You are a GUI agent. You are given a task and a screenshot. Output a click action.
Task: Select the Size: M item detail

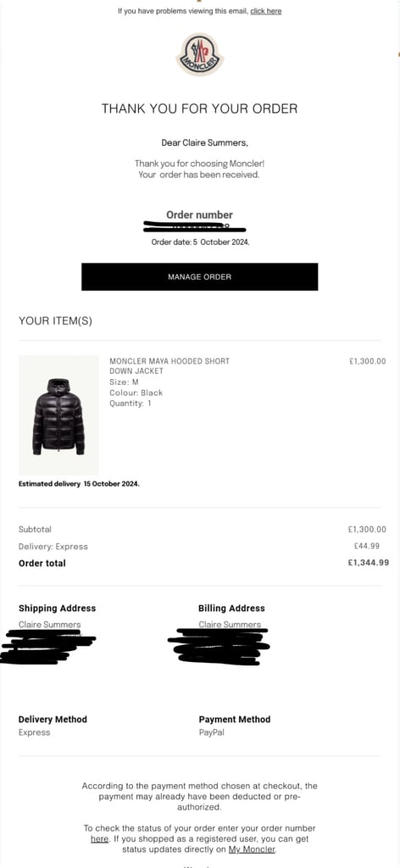coord(124,382)
